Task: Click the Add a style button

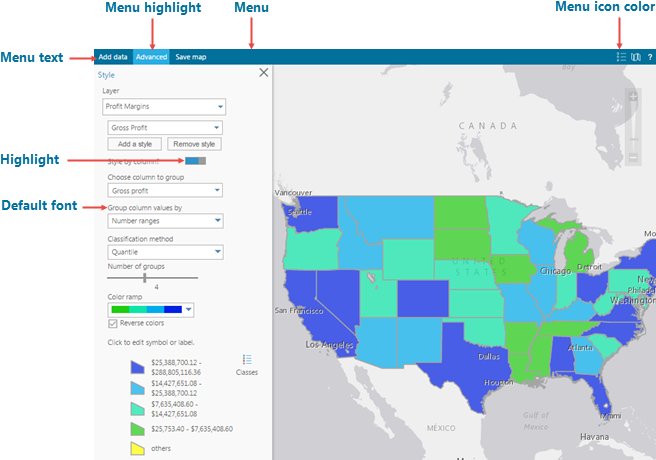Action: [x=134, y=144]
